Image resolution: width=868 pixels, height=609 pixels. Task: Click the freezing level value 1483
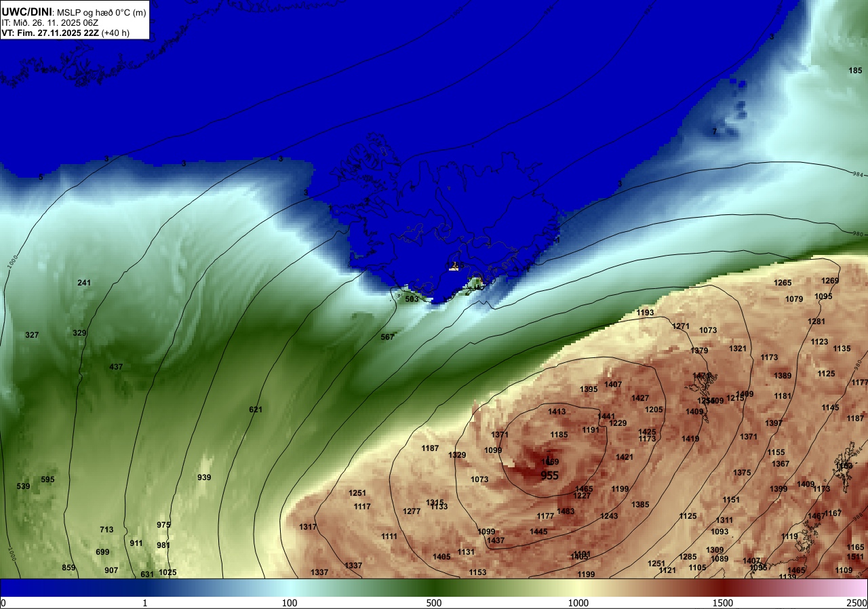coord(566,511)
